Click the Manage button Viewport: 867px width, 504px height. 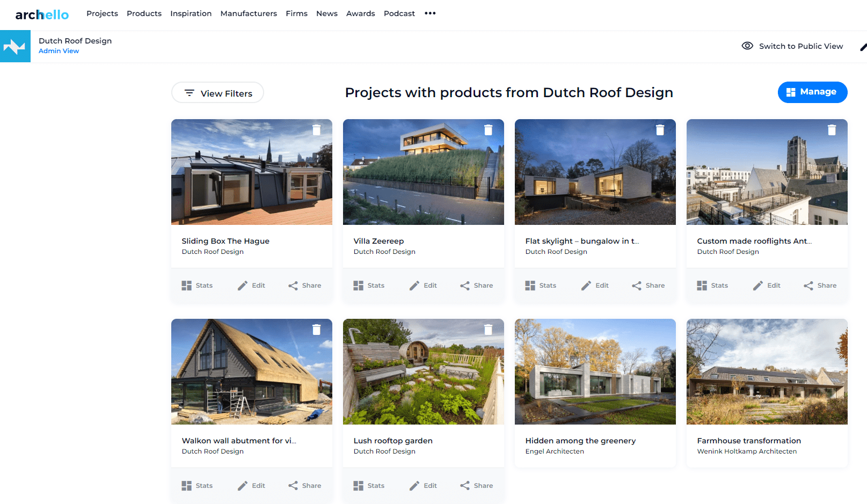point(812,92)
